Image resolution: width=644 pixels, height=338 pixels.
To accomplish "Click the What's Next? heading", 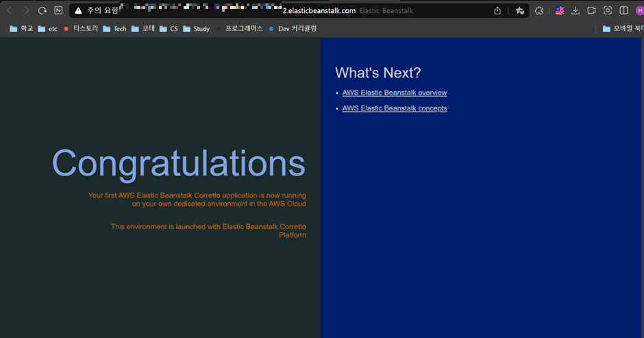I will click(x=378, y=73).
